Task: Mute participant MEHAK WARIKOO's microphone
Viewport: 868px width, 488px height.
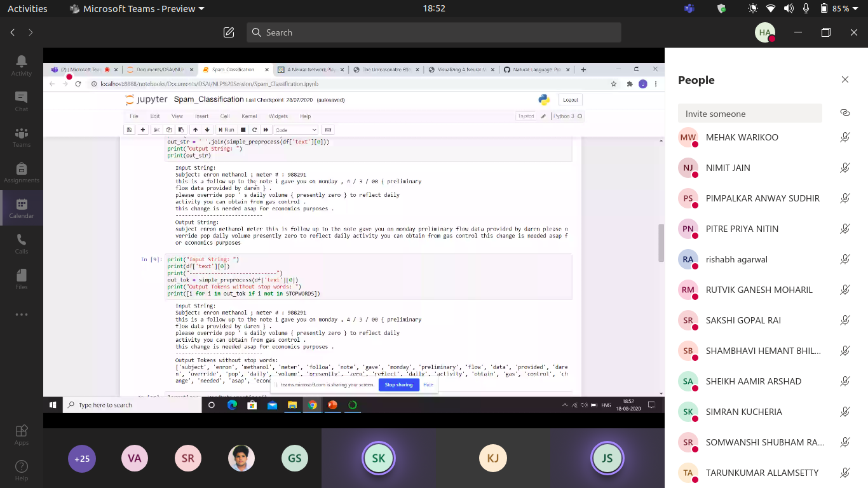Action: click(x=844, y=137)
